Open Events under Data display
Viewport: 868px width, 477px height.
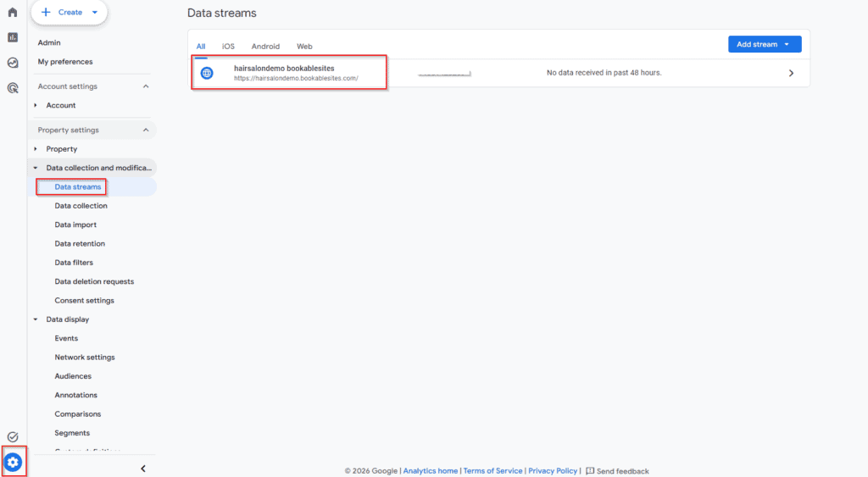[66, 338]
